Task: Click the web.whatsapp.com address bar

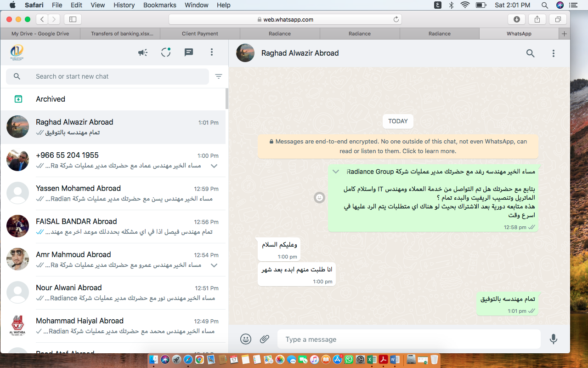Action: click(285, 19)
